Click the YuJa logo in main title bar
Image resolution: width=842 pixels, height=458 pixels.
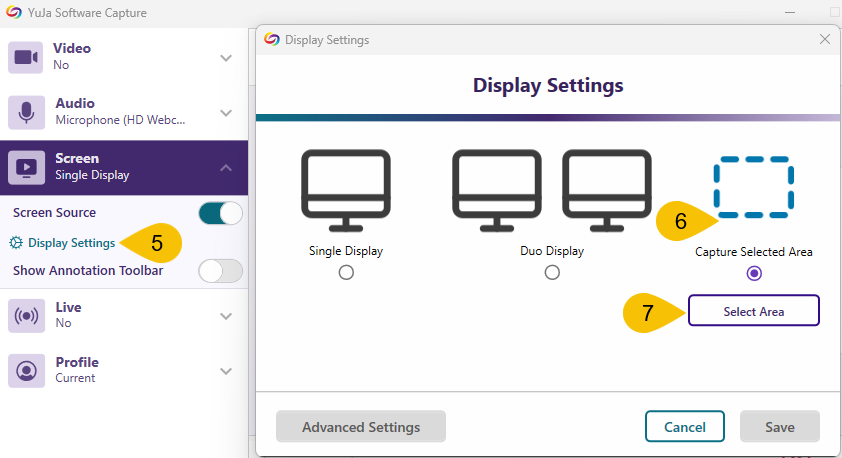pos(14,12)
